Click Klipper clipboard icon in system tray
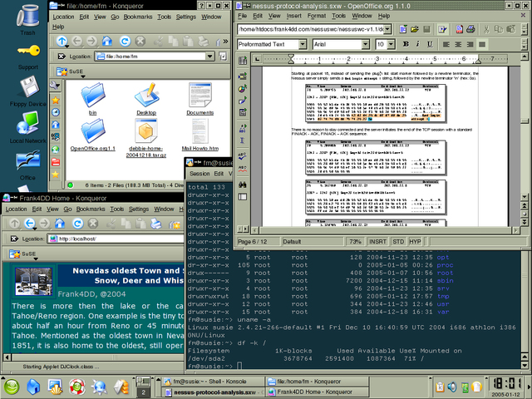 [x=440, y=387]
